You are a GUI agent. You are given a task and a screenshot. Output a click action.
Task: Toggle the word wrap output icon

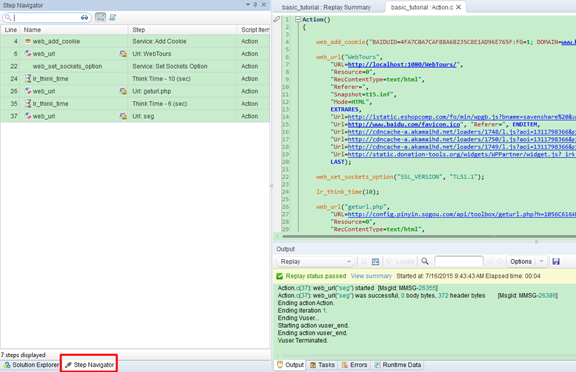click(375, 261)
